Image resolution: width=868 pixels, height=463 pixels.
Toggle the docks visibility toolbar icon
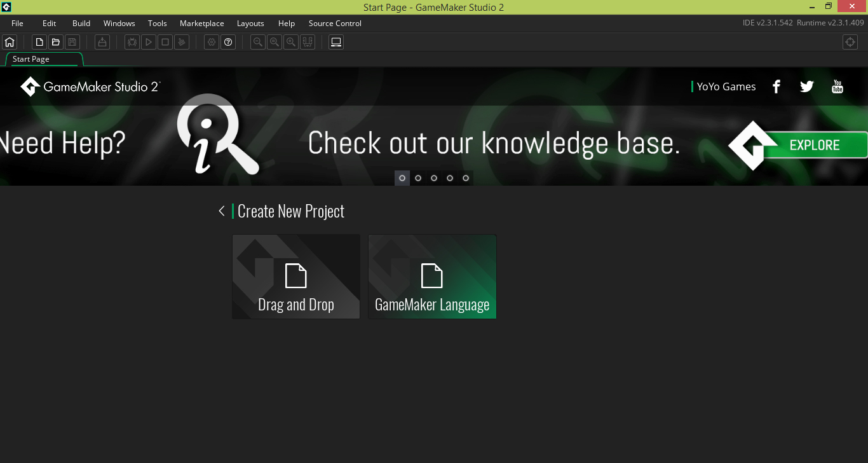point(308,43)
